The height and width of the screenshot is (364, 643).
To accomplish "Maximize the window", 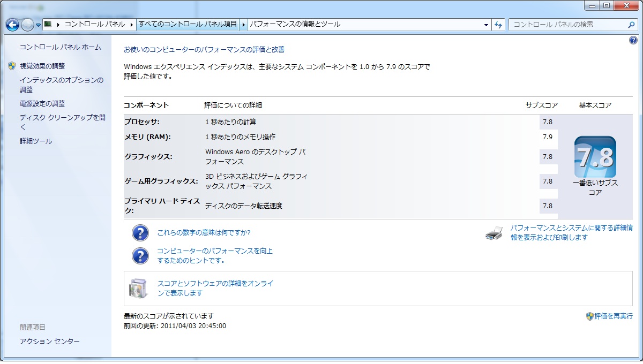I will point(607,5).
